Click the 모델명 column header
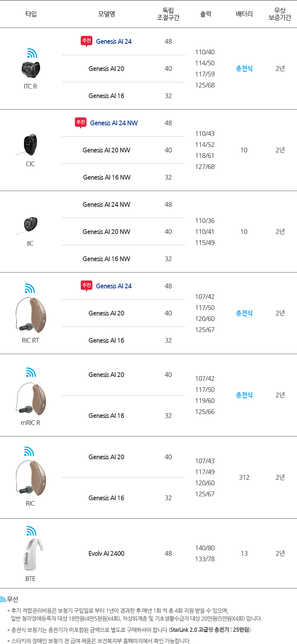The width and height of the screenshot is (297, 644). (x=106, y=14)
